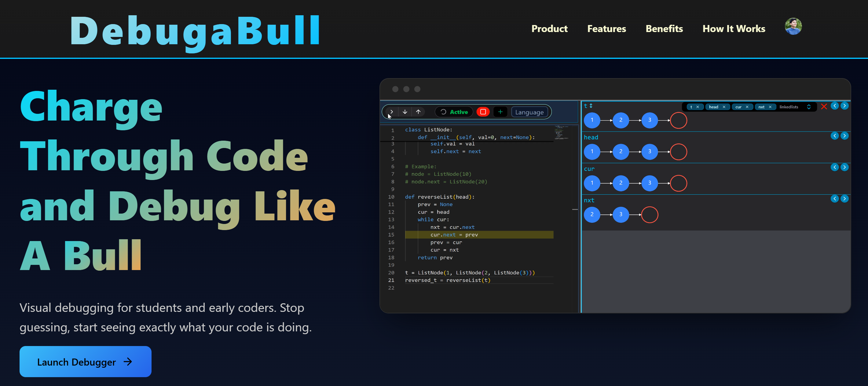Go to How It Works section
The width and height of the screenshot is (868, 386).
pos(734,29)
